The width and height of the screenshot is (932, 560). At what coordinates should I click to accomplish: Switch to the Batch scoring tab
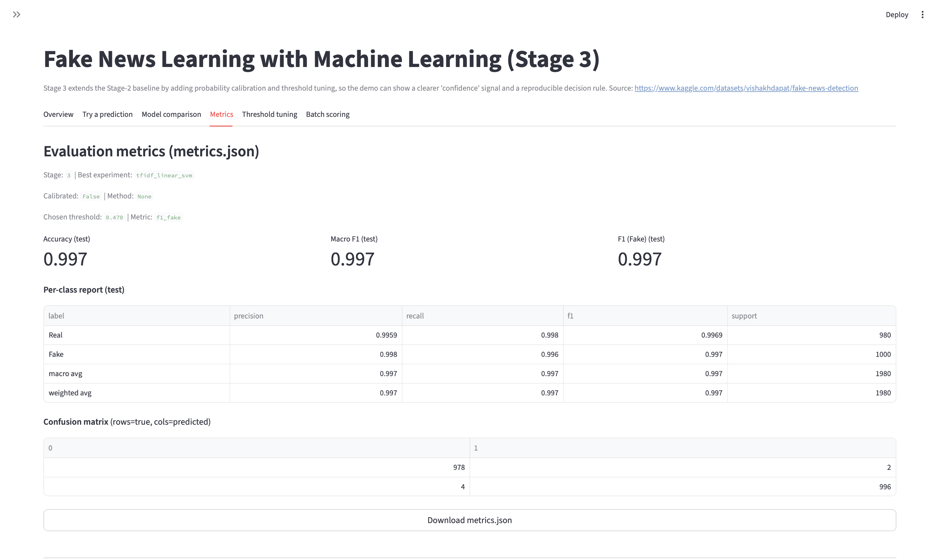click(327, 114)
